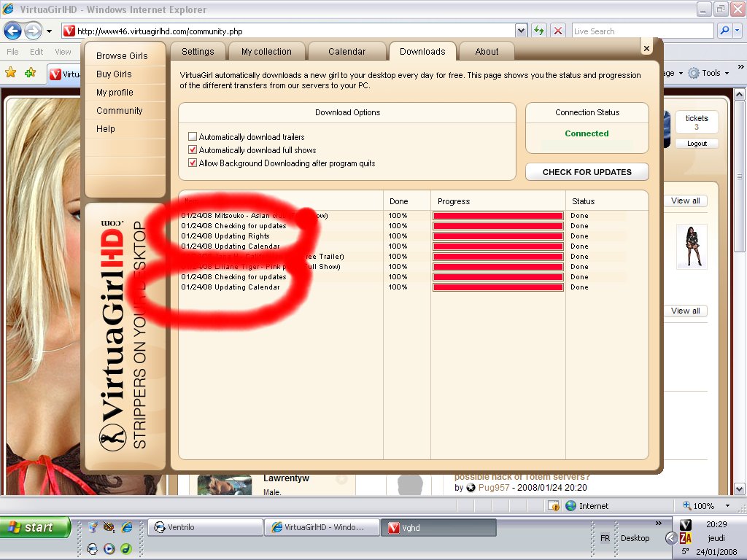Screen dimensions: 747x560
Task: Open the search provider dropdown arrow
Action: pos(737,31)
